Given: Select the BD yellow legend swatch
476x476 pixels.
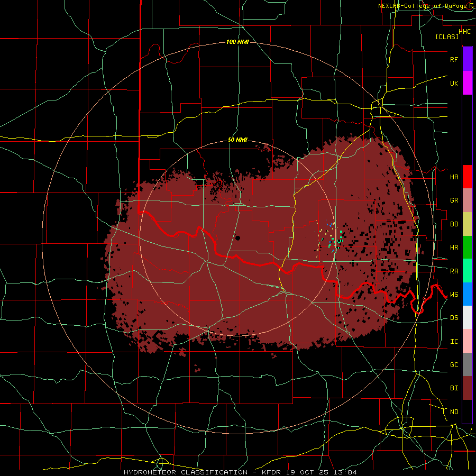Looking at the screenshot, I should [x=467, y=224].
